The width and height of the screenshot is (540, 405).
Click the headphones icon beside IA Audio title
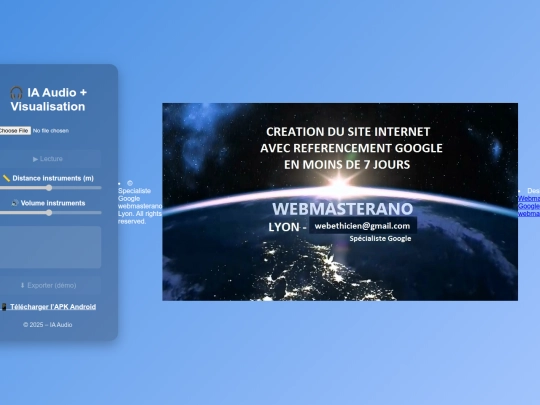point(17,93)
